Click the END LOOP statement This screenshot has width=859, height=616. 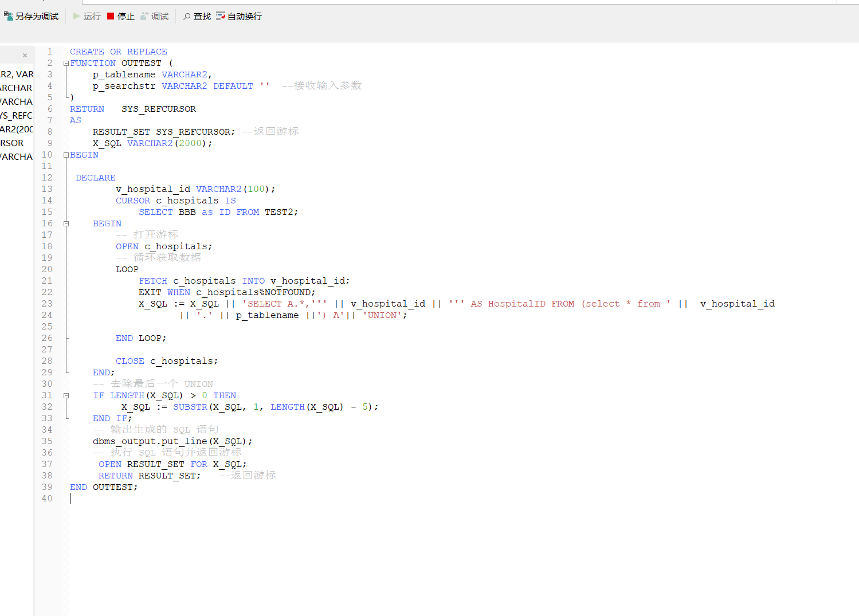[141, 338]
